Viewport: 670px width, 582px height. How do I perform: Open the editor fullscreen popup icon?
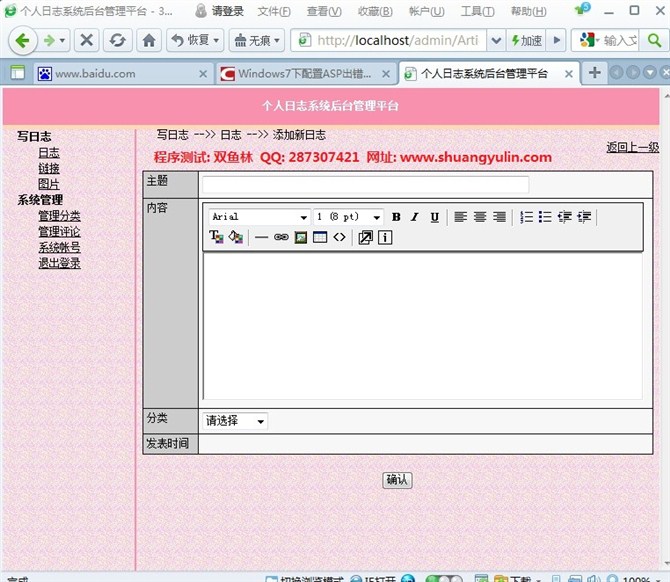[x=365, y=237]
